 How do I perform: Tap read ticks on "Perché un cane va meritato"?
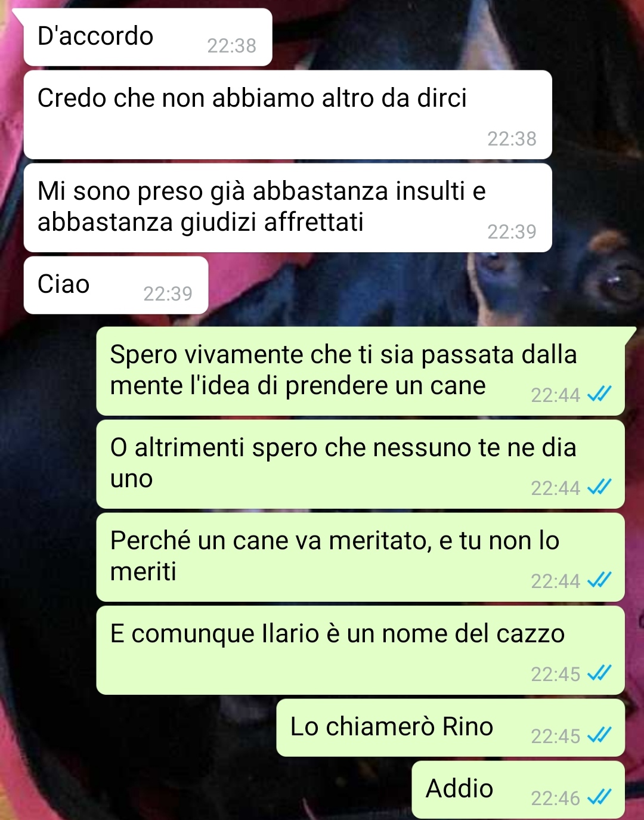point(599,580)
